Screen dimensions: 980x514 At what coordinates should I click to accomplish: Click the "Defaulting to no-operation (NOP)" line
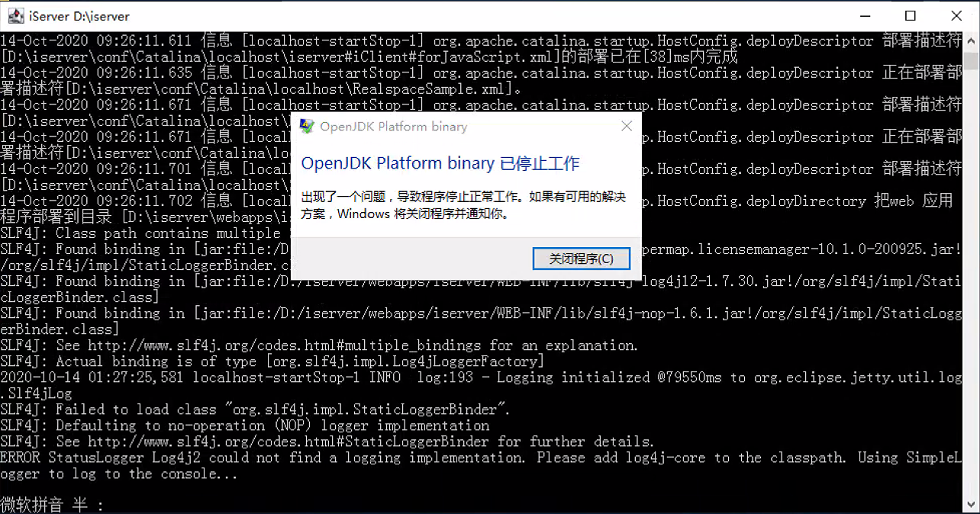[x=245, y=426]
